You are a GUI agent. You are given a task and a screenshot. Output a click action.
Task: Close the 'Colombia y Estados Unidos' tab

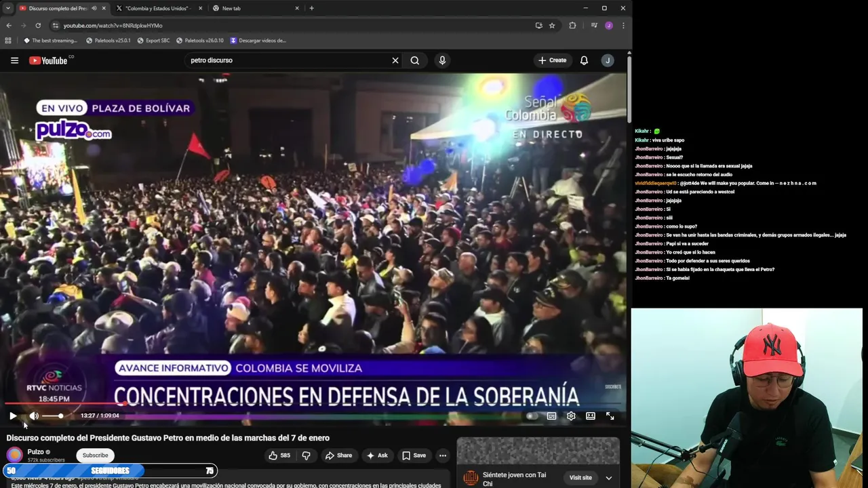pyautogui.click(x=200, y=8)
